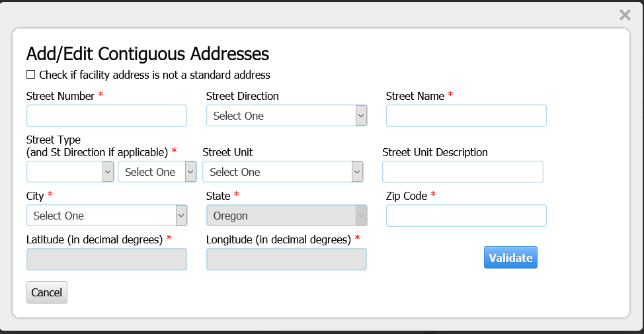The height and width of the screenshot is (334, 644).
Task: Click the City dropdown chevron arrow
Action: coord(182,215)
